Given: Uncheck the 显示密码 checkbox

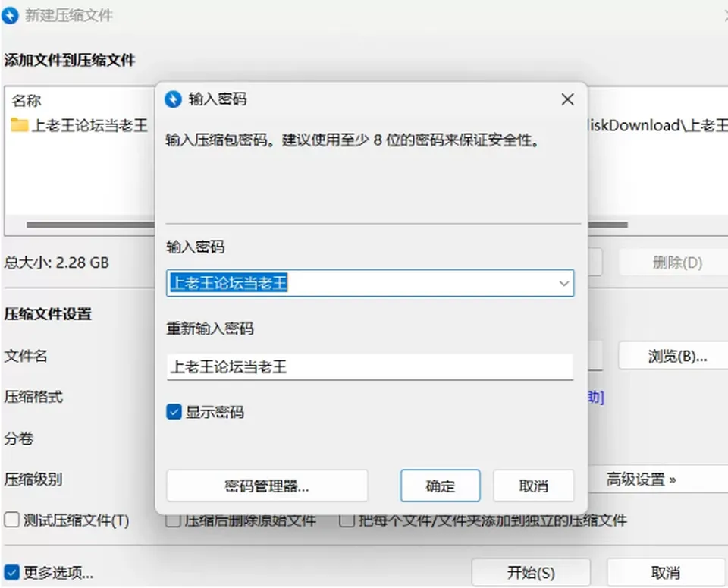Looking at the screenshot, I should pyautogui.click(x=174, y=411).
